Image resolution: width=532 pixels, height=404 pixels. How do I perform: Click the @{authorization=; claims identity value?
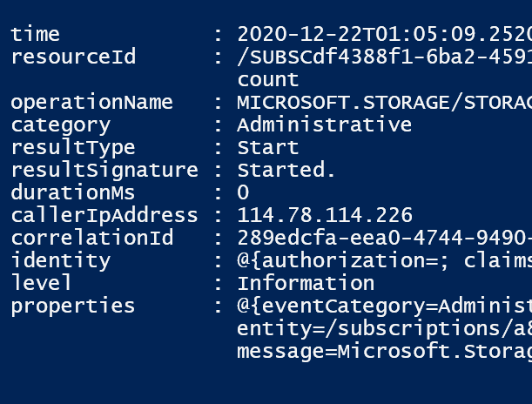(x=383, y=261)
